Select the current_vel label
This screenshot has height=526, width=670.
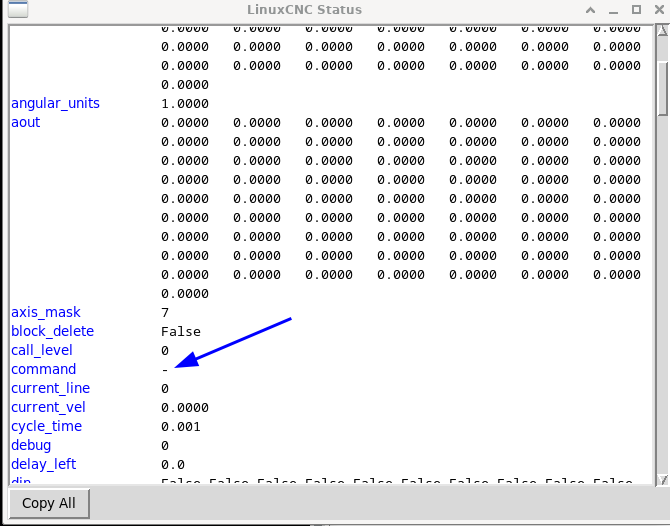pos(48,407)
